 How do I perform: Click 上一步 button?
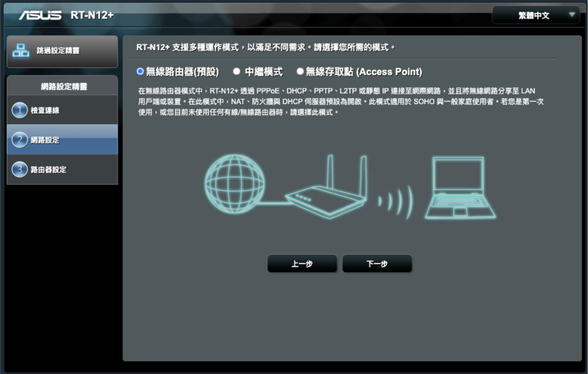pyautogui.click(x=302, y=264)
